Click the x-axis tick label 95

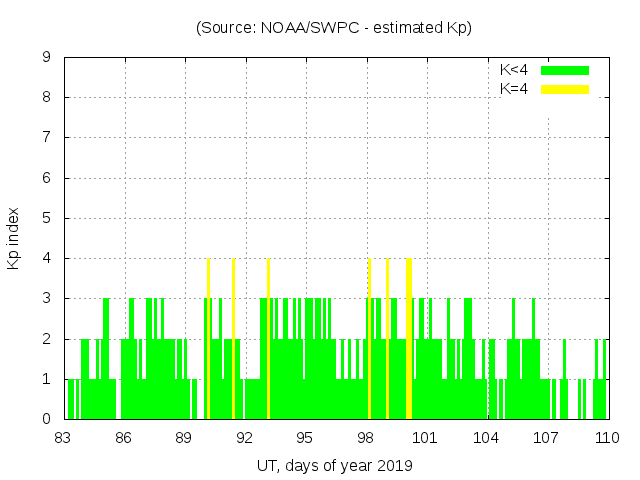[305, 438]
